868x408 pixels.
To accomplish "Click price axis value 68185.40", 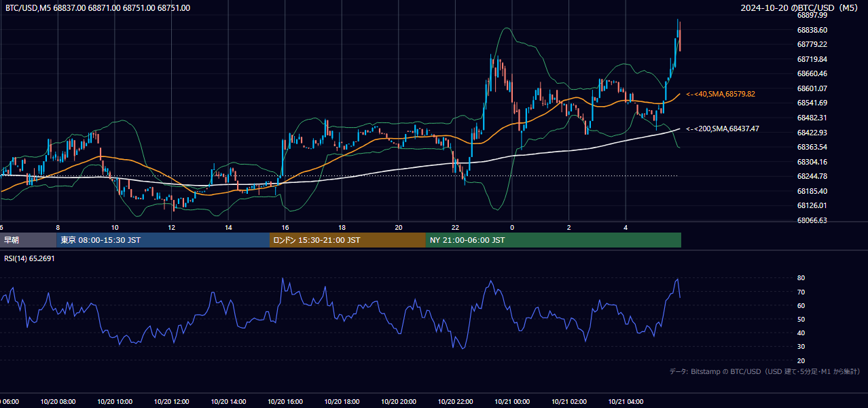I will click(812, 191).
